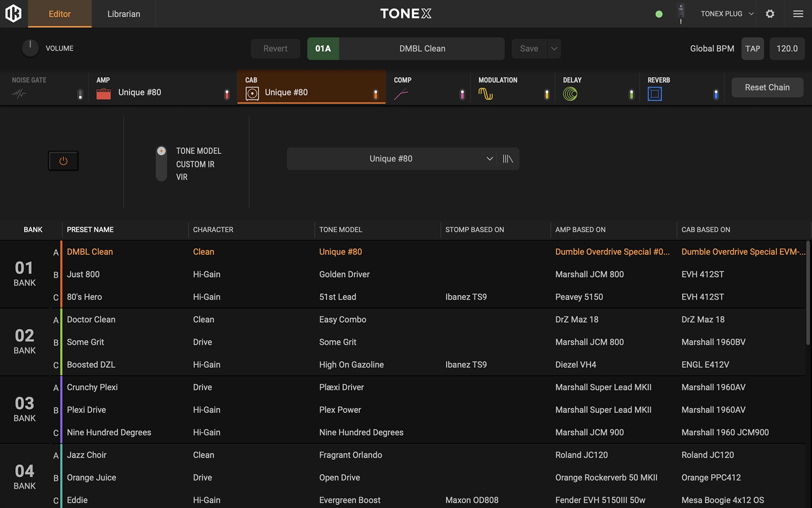812x508 pixels.
Task: Select the green Delay icon
Action: (x=570, y=94)
